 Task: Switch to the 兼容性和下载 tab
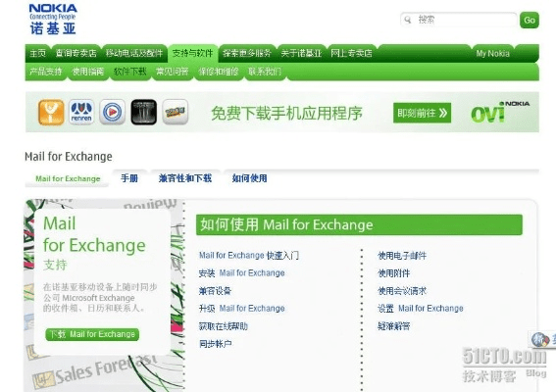click(185, 178)
